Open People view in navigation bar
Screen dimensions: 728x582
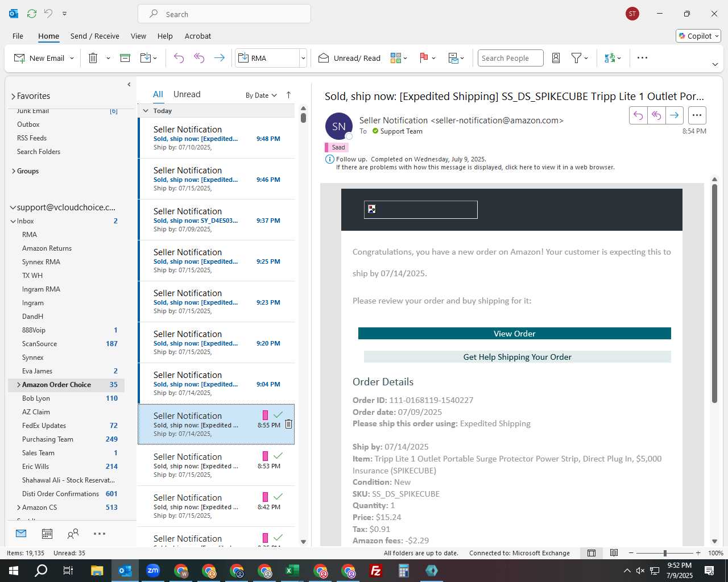pos(73,534)
